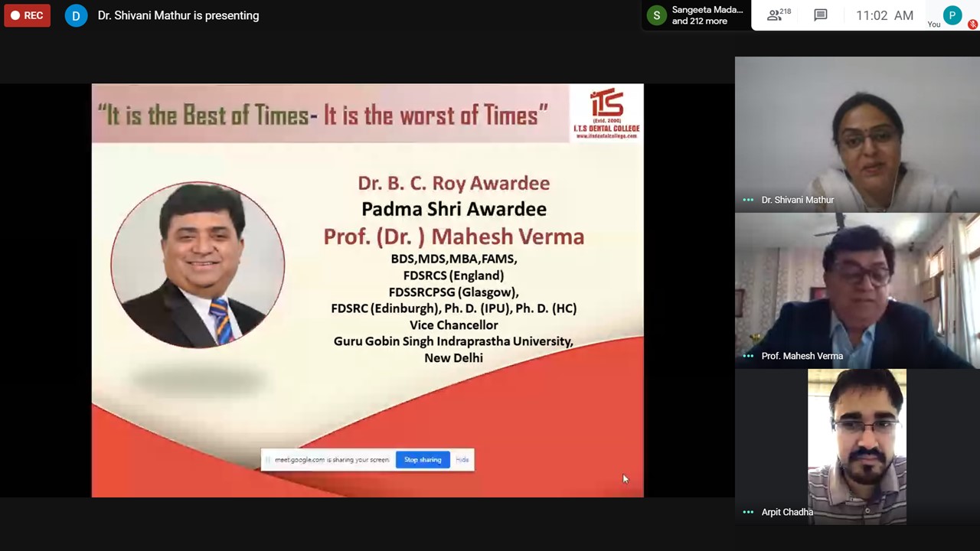Grab the drag handle on the screen-sharing notification bar
Image resolution: width=980 pixels, height=551 pixels.
(268, 460)
